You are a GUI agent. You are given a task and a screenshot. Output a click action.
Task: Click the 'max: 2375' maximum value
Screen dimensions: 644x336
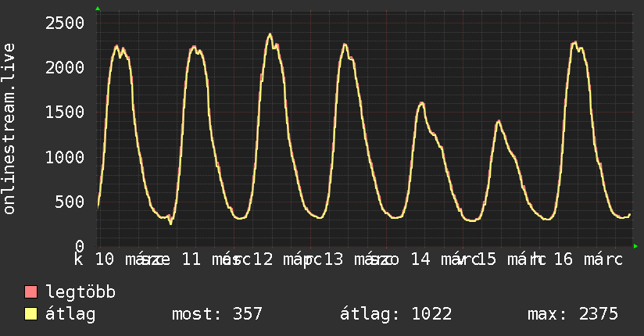point(573,314)
